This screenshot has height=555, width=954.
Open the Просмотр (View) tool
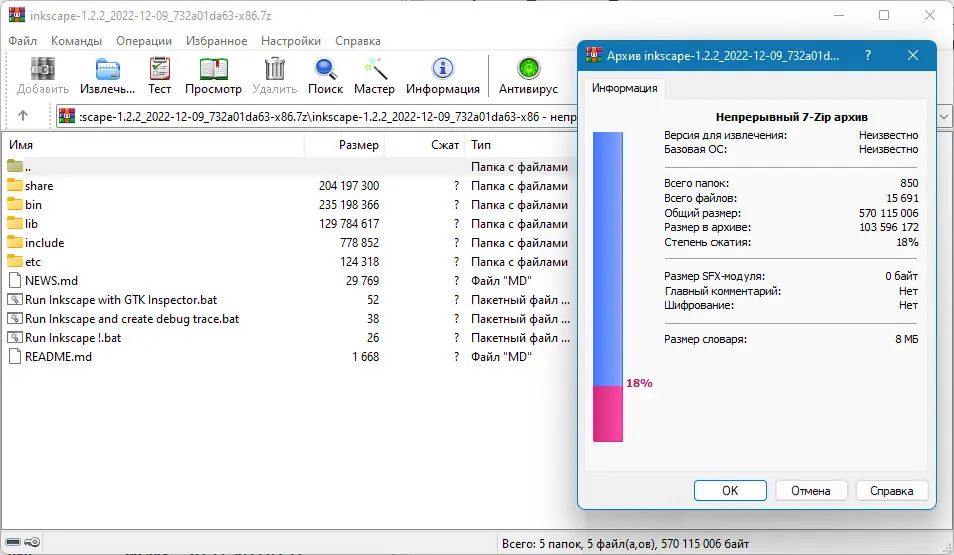tap(214, 69)
